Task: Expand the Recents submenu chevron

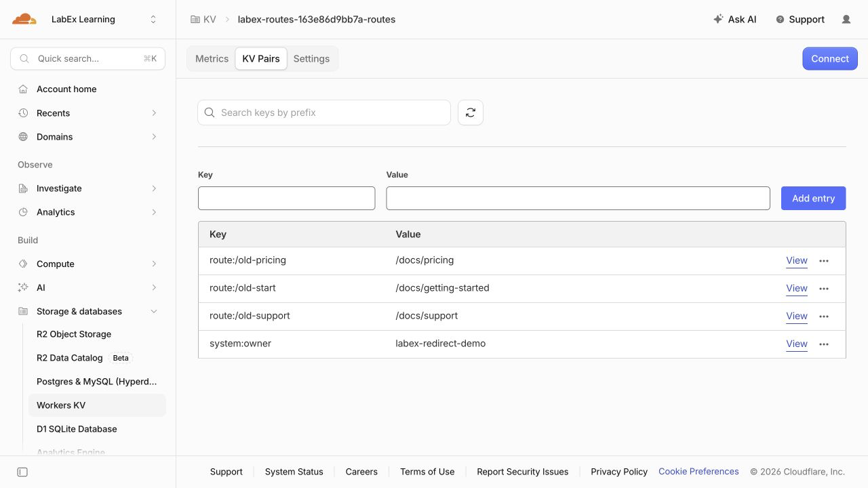Action: (x=154, y=113)
